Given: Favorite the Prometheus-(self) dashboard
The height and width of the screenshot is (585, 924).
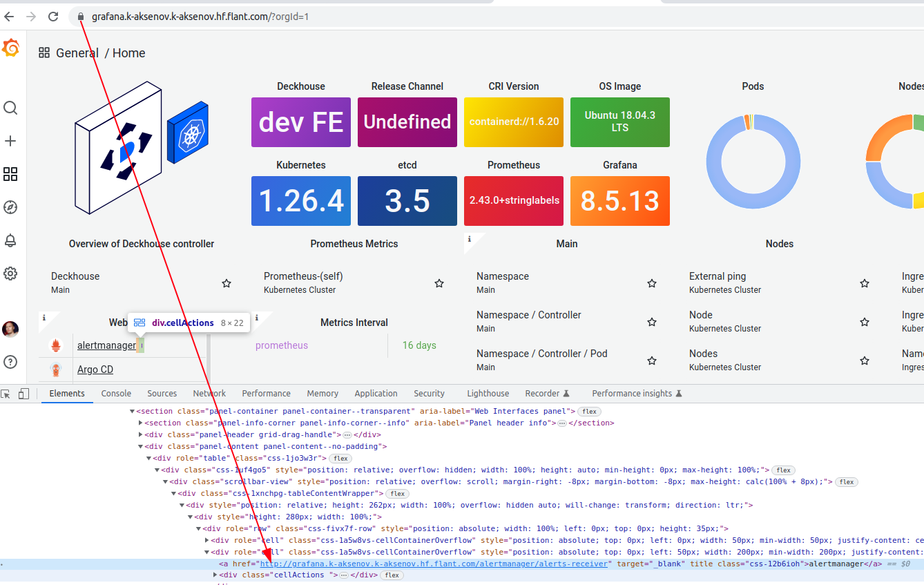Looking at the screenshot, I should [x=439, y=283].
